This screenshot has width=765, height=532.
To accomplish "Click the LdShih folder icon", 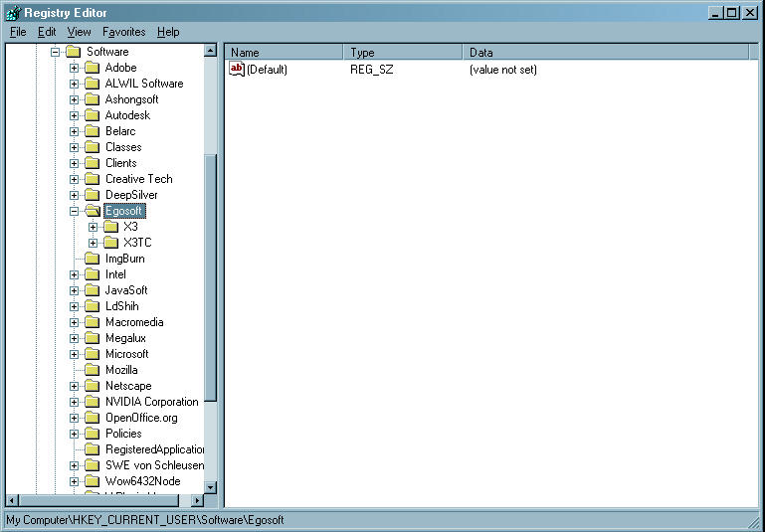I will tap(93, 306).
